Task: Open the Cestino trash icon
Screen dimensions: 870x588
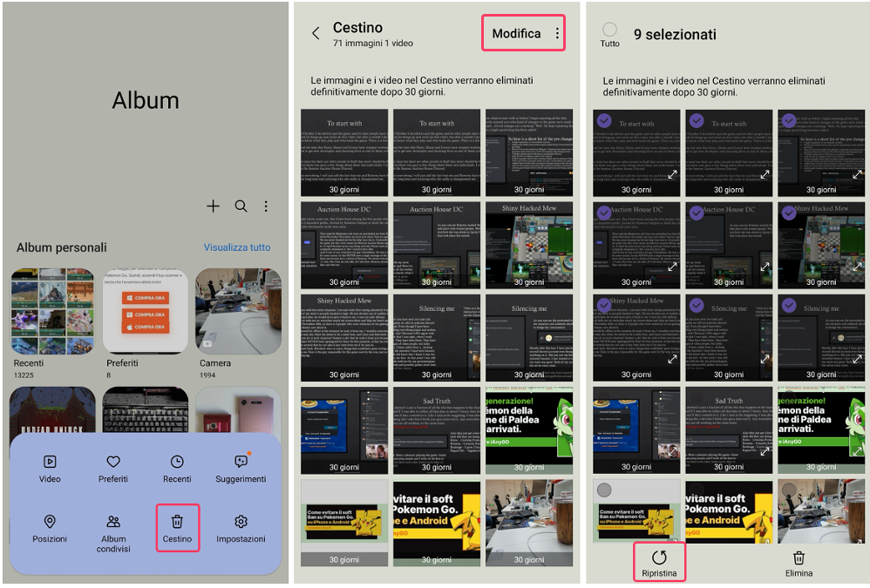Action: (177, 521)
